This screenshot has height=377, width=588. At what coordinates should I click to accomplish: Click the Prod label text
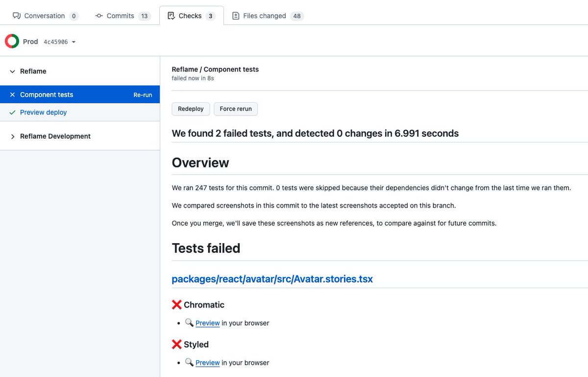[30, 42]
